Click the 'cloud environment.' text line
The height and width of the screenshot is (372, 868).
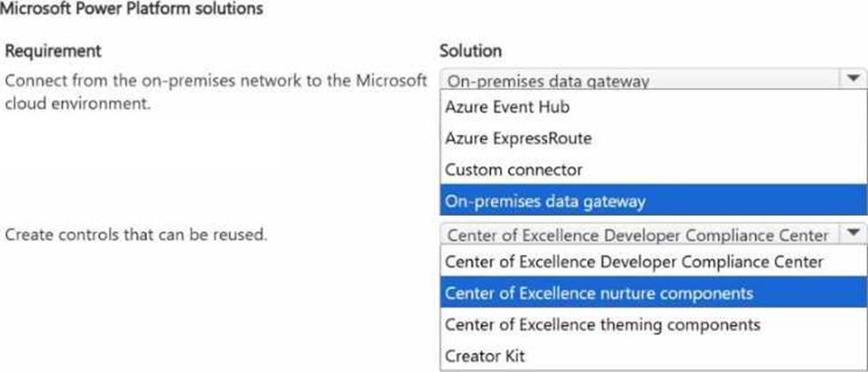[78, 103]
